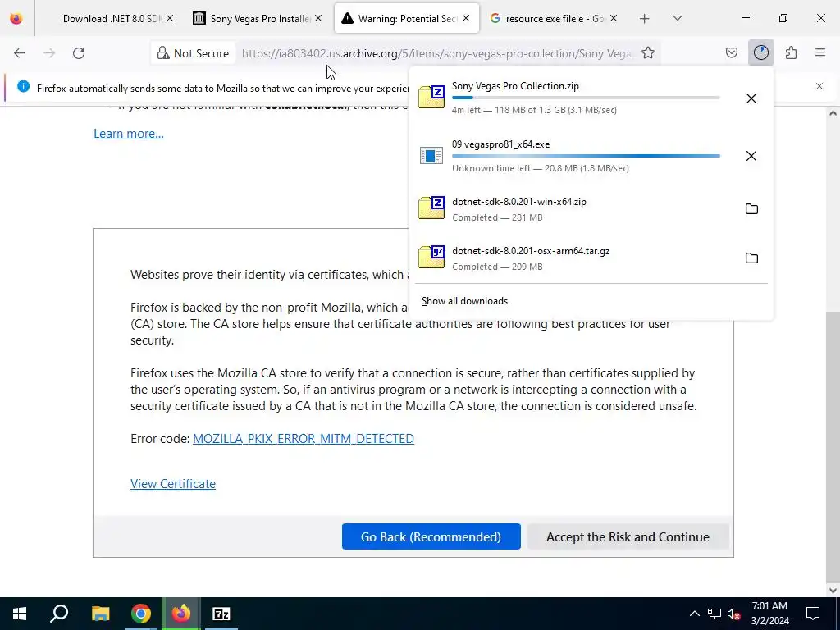The image size is (840, 630).
Task: Open the Windows Start menu
Action: click(x=20, y=614)
